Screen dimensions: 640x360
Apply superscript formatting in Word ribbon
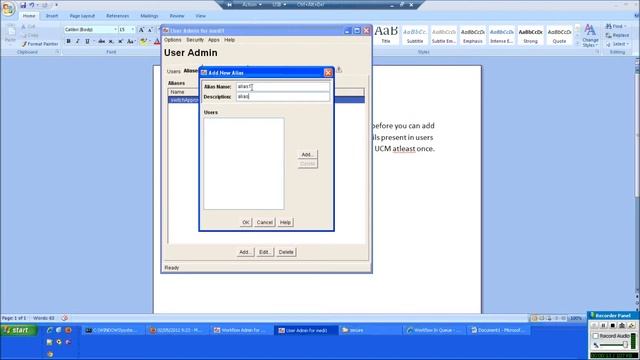click(120, 41)
